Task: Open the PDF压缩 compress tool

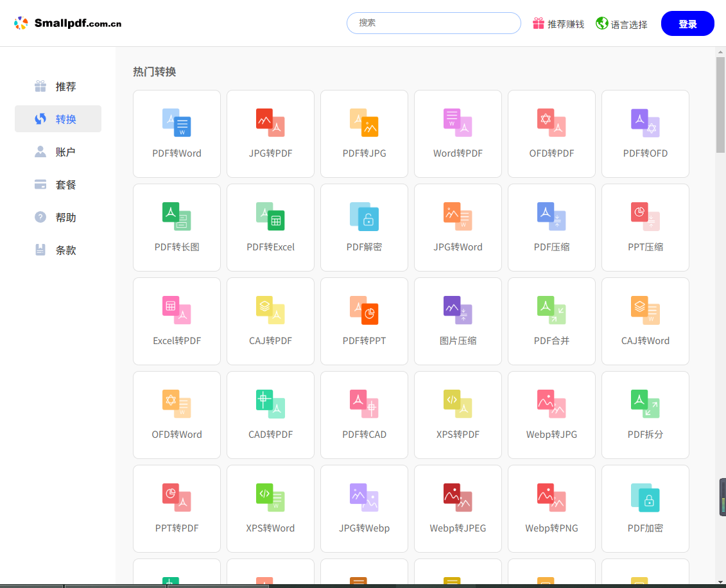Action: pyautogui.click(x=551, y=227)
